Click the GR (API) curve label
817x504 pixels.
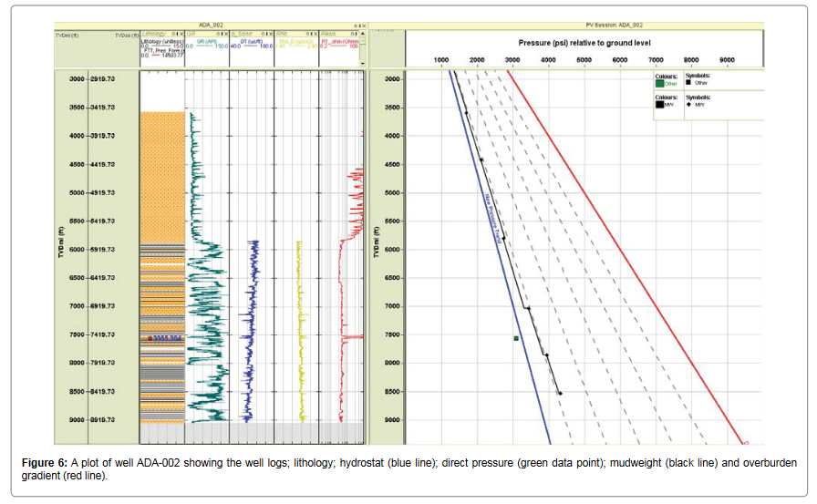[x=205, y=40]
